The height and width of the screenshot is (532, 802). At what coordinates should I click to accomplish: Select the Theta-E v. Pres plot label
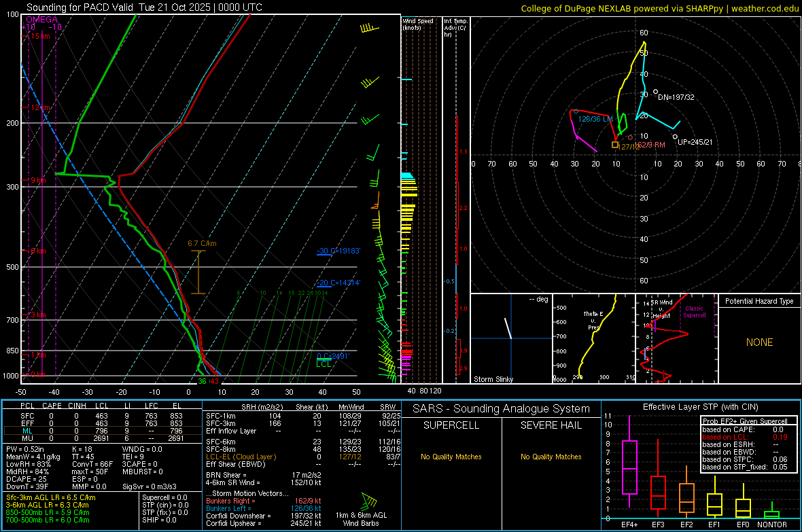[593, 320]
